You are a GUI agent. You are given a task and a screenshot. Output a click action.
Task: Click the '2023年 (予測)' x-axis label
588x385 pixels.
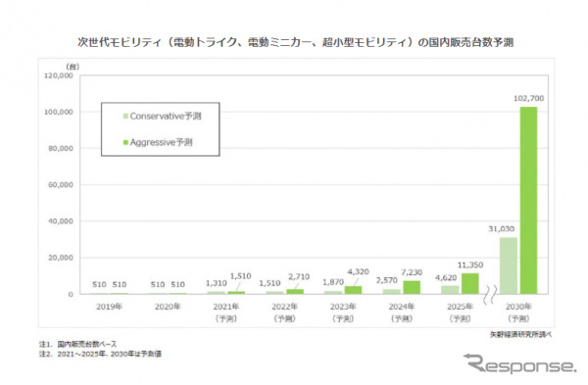pos(343,313)
